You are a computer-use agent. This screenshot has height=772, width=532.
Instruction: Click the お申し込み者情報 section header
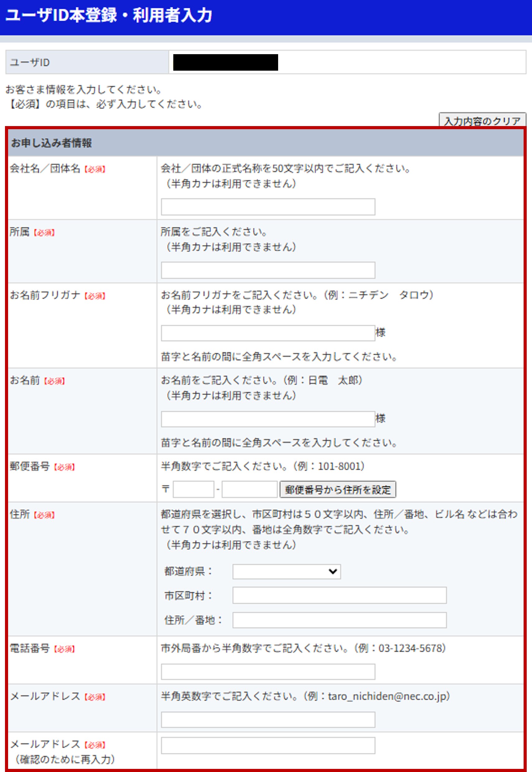[x=51, y=143]
